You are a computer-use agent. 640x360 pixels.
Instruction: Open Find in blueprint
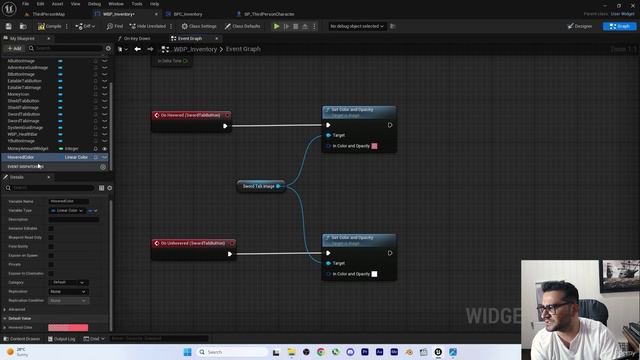[x=115, y=26]
